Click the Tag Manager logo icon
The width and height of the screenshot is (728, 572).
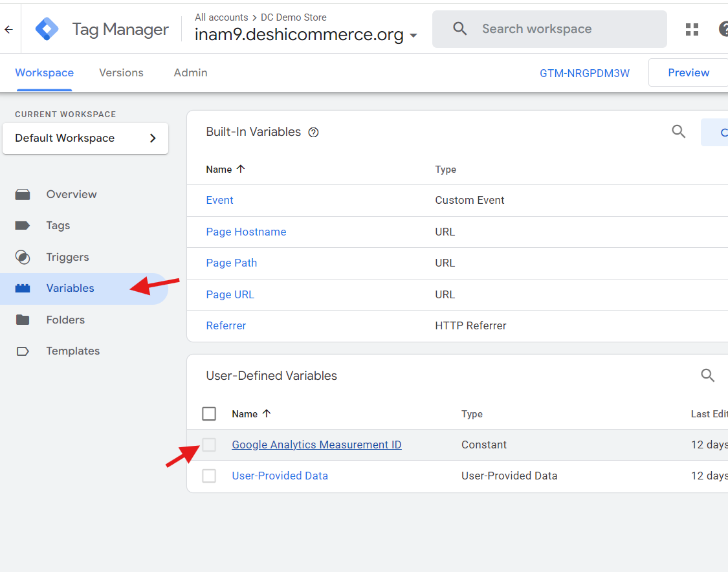click(x=47, y=29)
